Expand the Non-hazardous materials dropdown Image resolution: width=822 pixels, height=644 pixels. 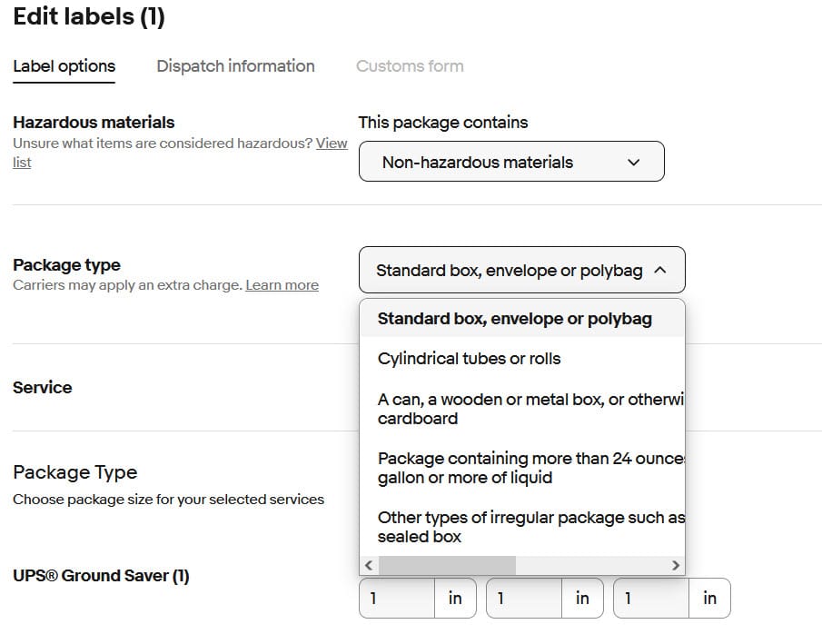(510, 162)
